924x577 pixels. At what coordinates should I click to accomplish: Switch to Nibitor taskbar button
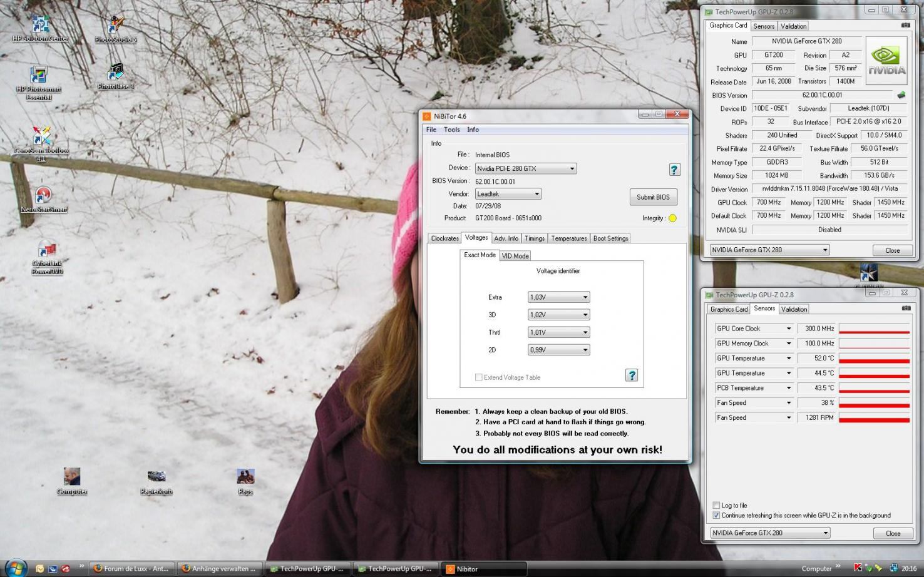tap(485, 568)
